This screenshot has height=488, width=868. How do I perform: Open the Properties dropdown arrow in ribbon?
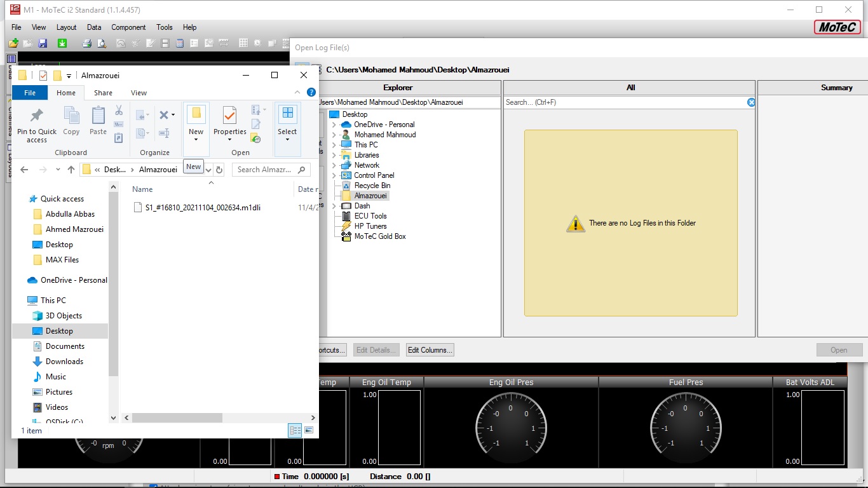pos(229,139)
